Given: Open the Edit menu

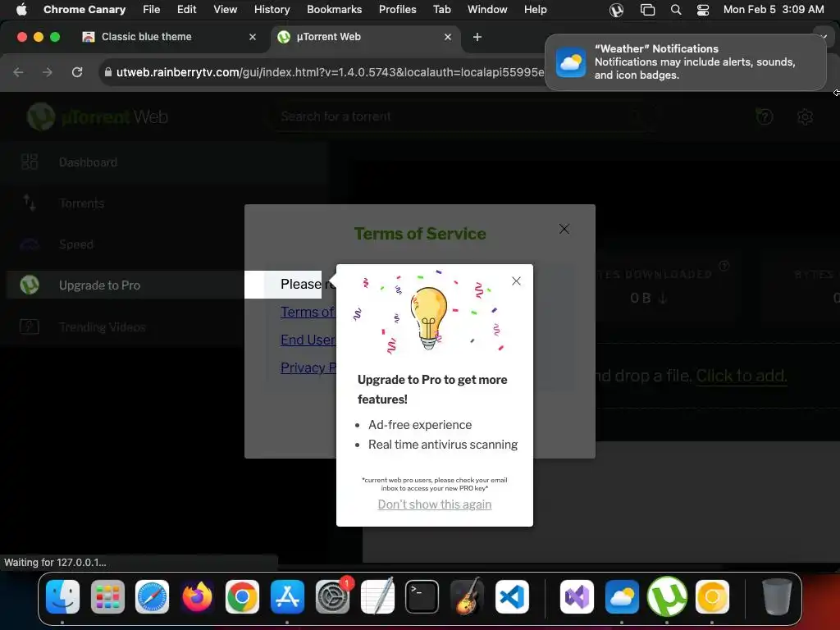Looking at the screenshot, I should (x=186, y=9).
